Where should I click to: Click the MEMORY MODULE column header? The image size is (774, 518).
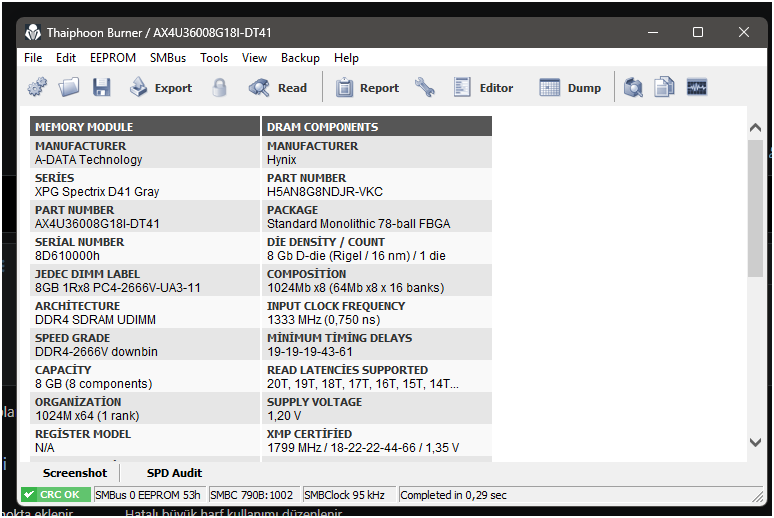pos(145,126)
